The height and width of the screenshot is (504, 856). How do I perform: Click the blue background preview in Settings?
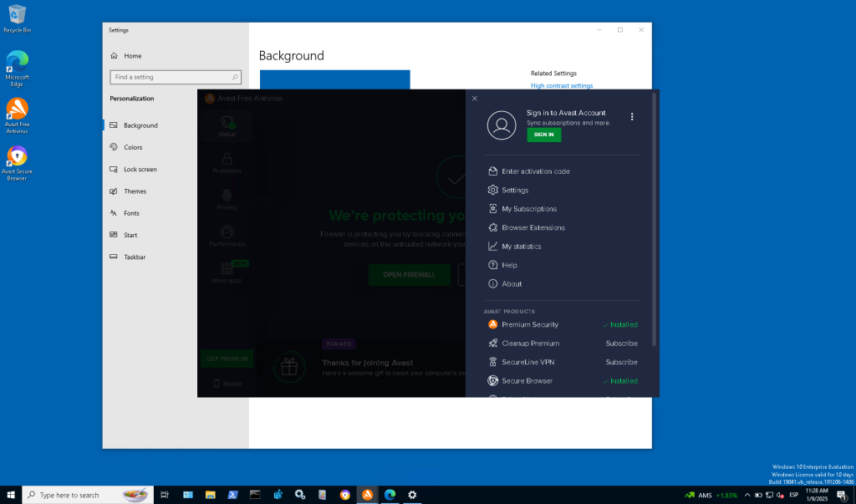pos(334,79)
